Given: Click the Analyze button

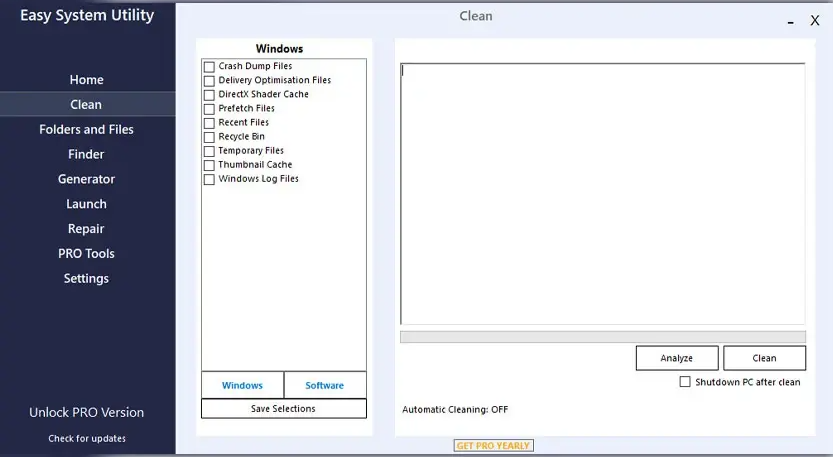Looking at the screenshot, I should tap(677, 358).
